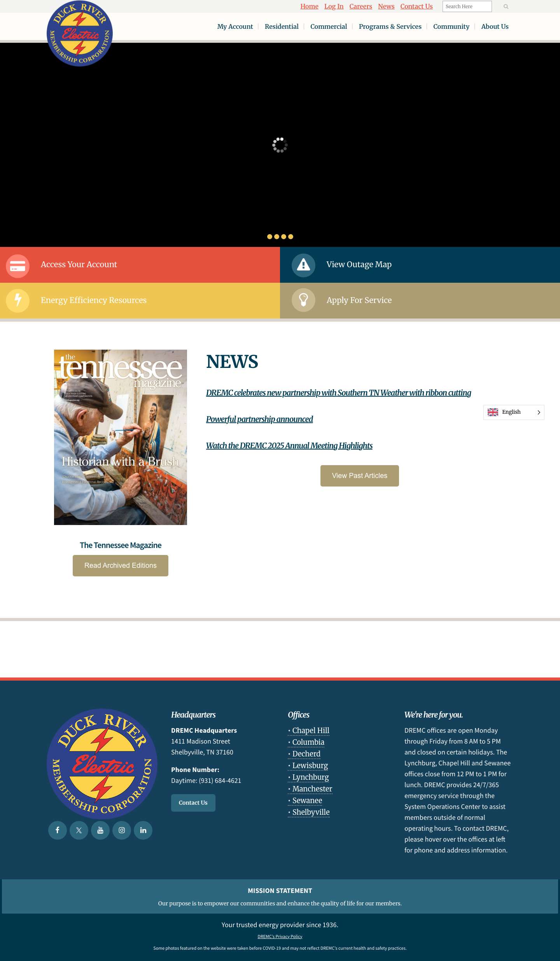The image size is (560, 961).
Task: Focus the Search Here field
Action: tap(467, 6)
